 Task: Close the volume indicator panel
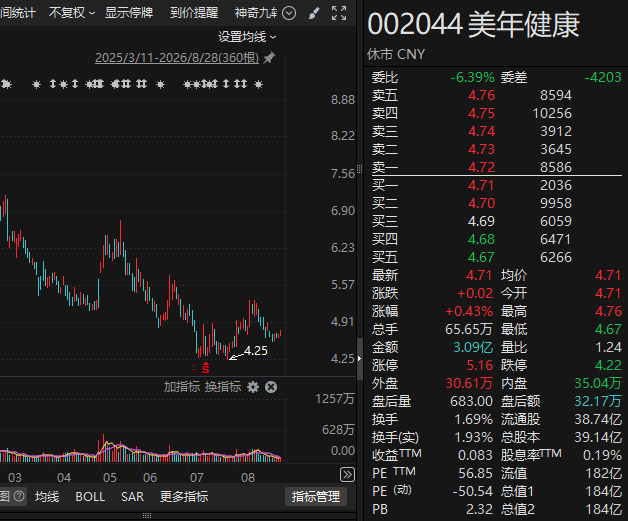click(x=271, y=387)
